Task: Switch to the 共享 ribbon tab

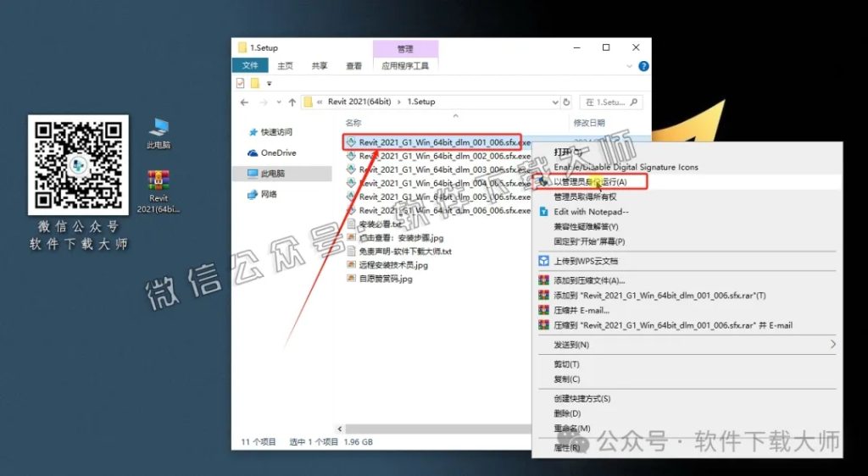Action: point(320,66)
